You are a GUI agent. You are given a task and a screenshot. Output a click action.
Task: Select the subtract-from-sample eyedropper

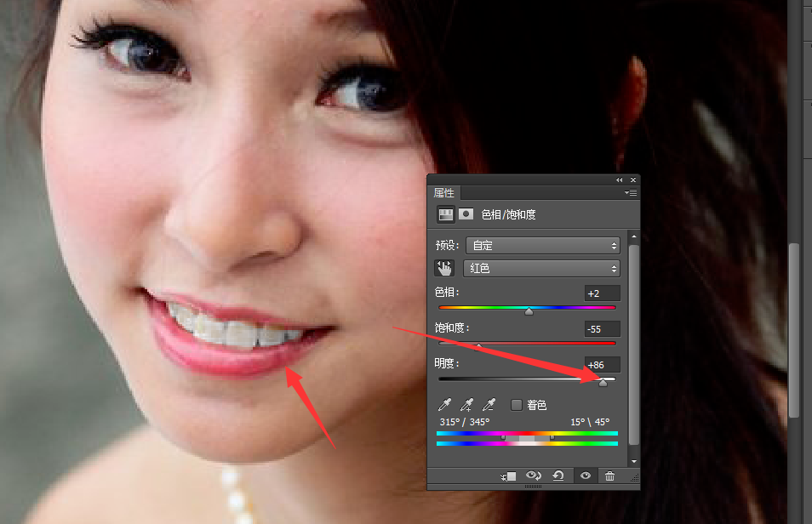point(489,404)
